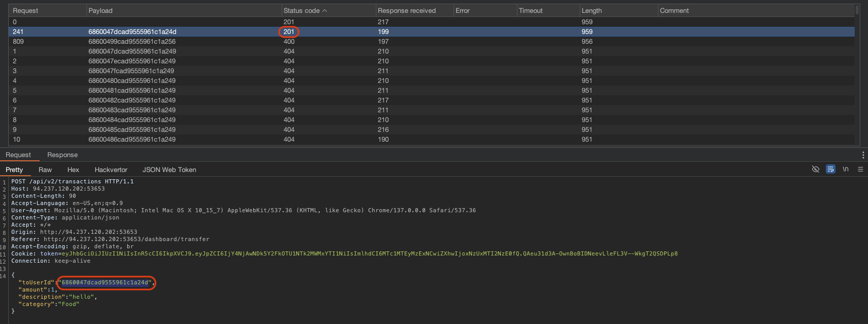The height and width of the screenshot is (324, 868).
Task: Click the Referer header with dashboard/transfer URL
Action: click(x=110, y=239)
